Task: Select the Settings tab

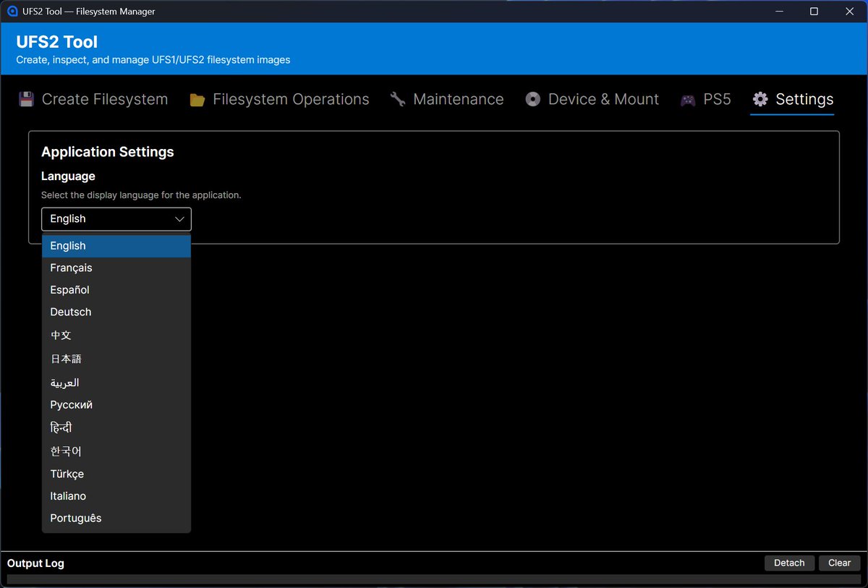Action: (792, 100)
